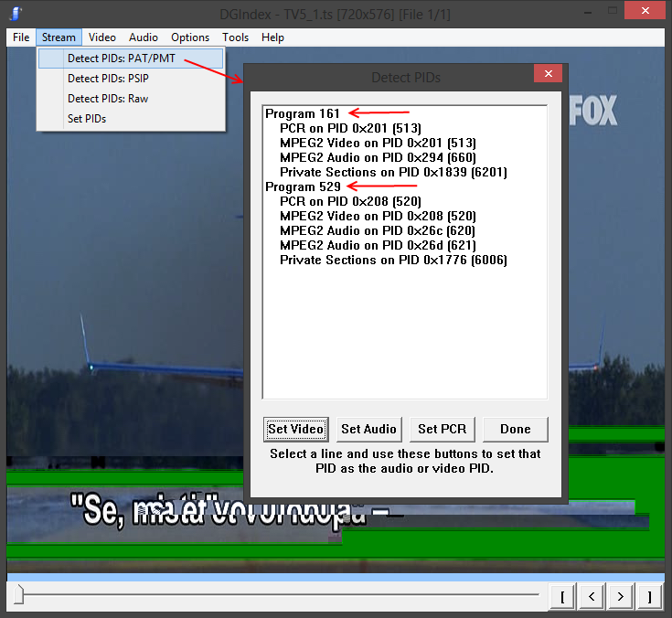The image size is (672, 618).
Task: Click the mark-in left bracket button
Action: coord(562,597)
